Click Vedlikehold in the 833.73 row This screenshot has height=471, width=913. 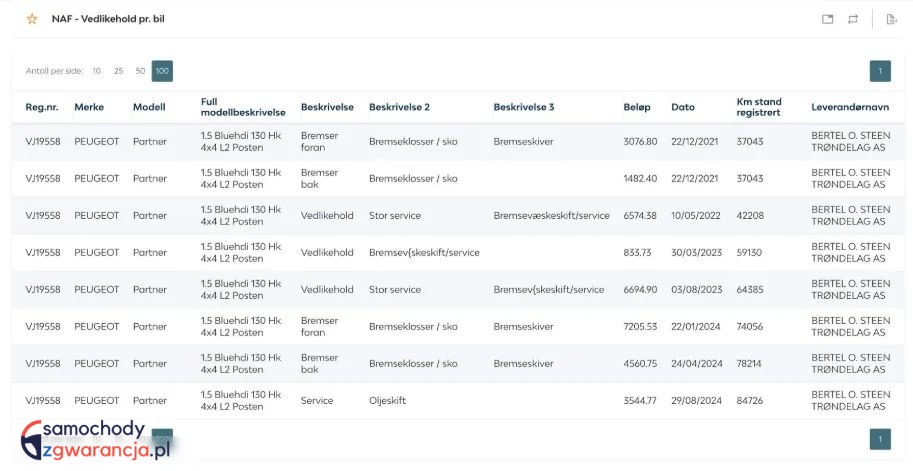[x=327, y=253]
